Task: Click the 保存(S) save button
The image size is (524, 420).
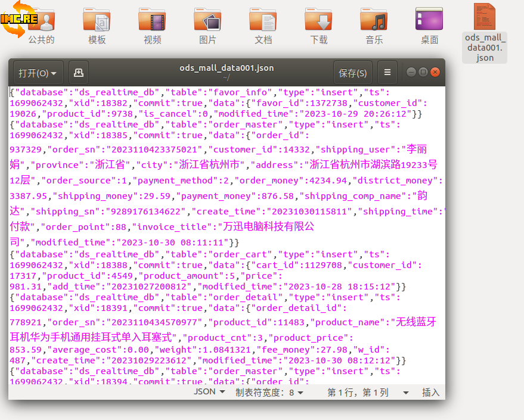Action: click(352, 73)
